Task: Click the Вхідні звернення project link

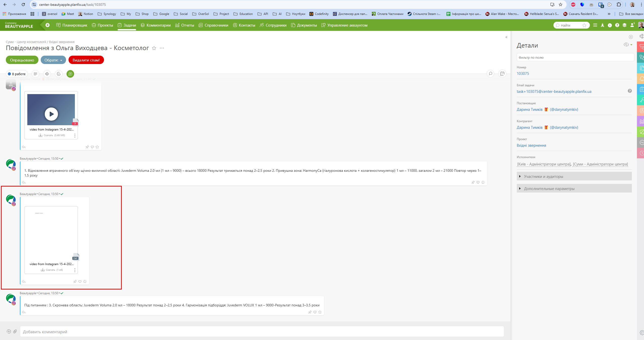Action: pos(531,145)
